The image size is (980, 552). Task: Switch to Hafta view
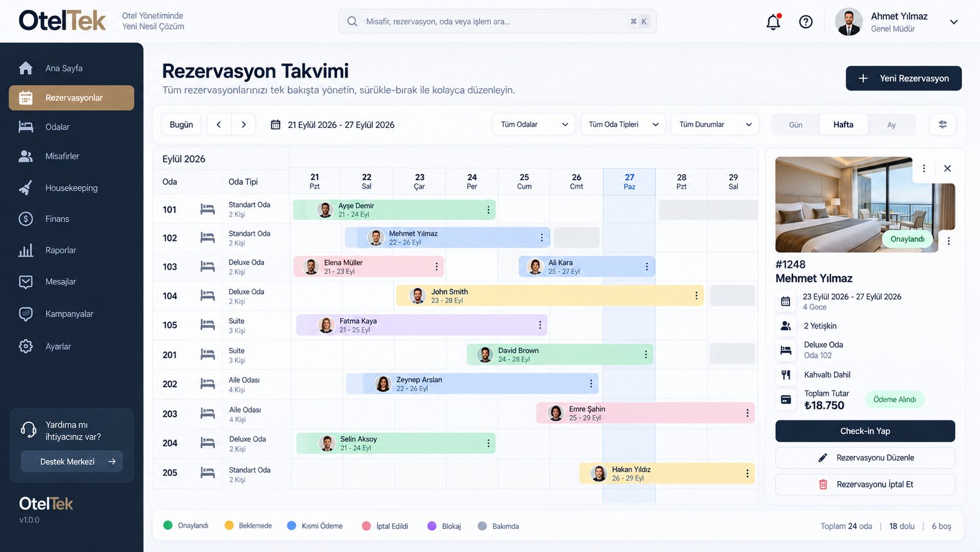coord(843,124)
